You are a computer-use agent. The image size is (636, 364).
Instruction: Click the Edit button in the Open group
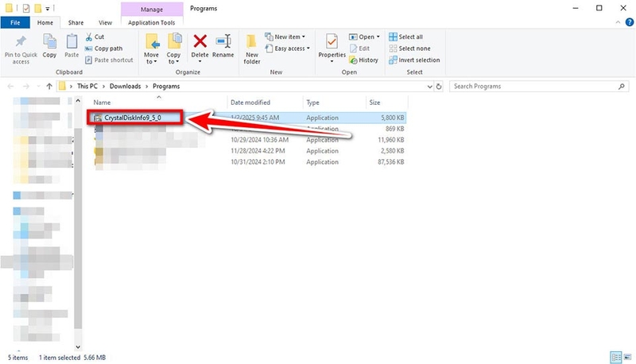coord(360,48)
